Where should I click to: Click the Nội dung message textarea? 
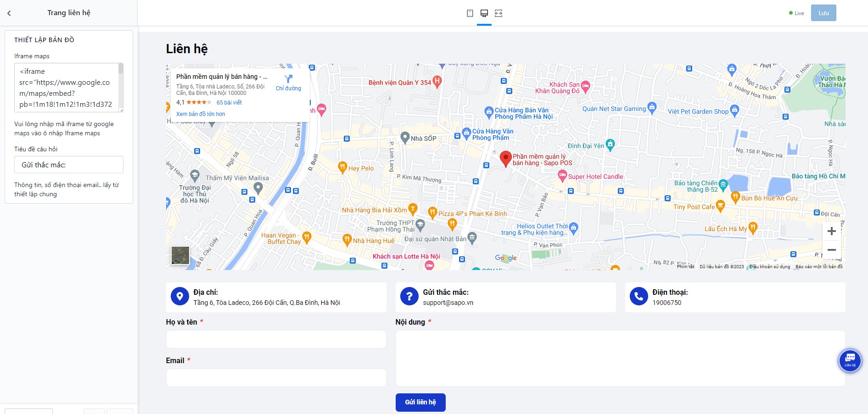(620, 359)
